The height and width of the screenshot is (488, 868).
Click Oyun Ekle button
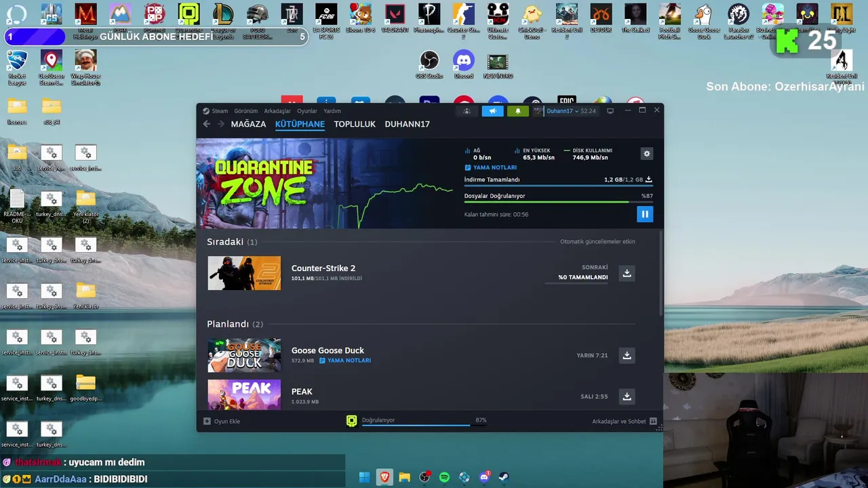(x=222, y=421)
